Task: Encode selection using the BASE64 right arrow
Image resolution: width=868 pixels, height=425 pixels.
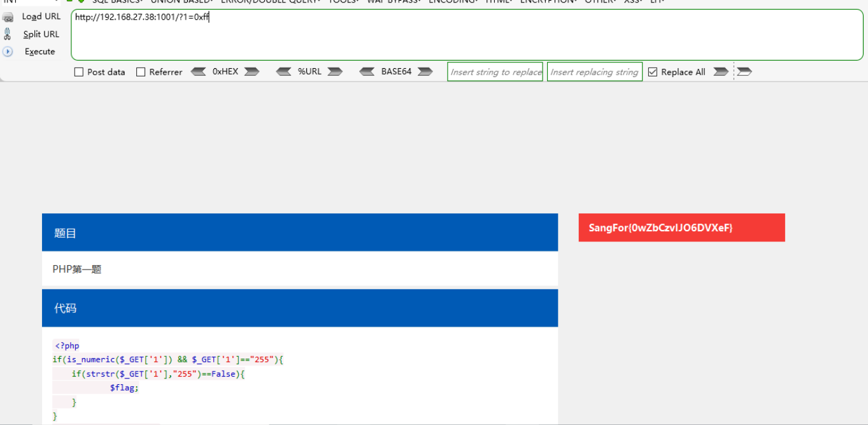Action: [424, 71]
